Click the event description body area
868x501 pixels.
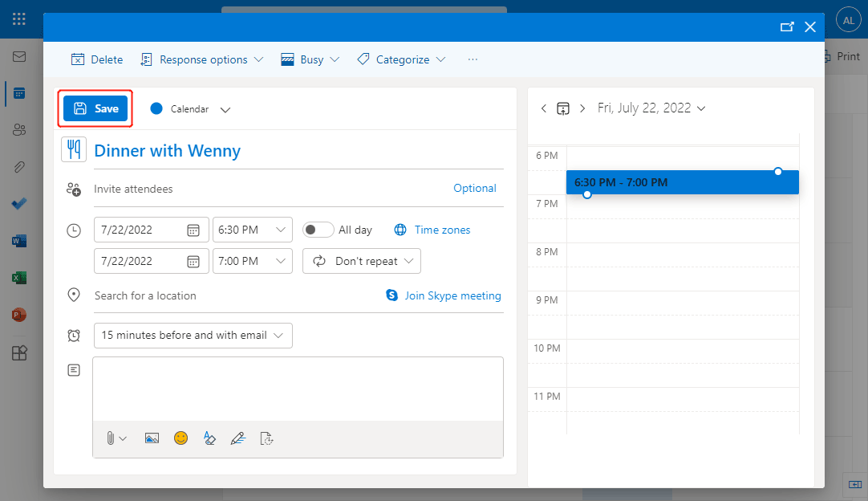(298, 389)
